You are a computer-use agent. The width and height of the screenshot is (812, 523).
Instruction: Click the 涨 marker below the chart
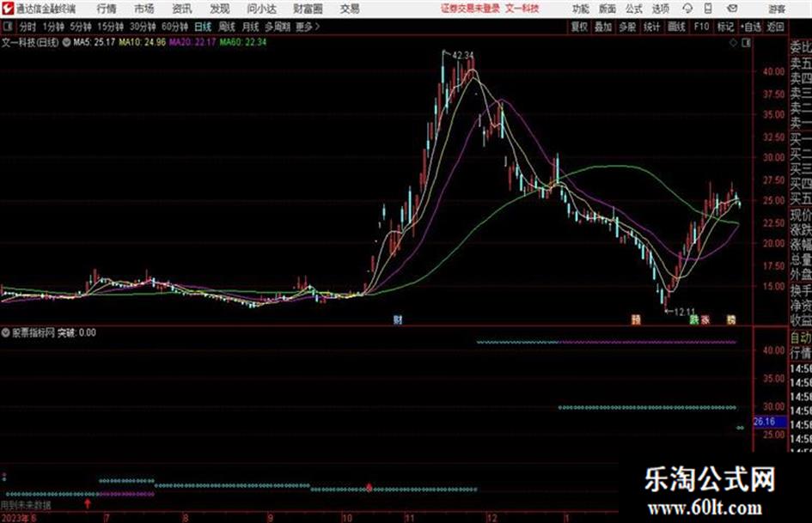pyautogui.click(x=705, y=319)
